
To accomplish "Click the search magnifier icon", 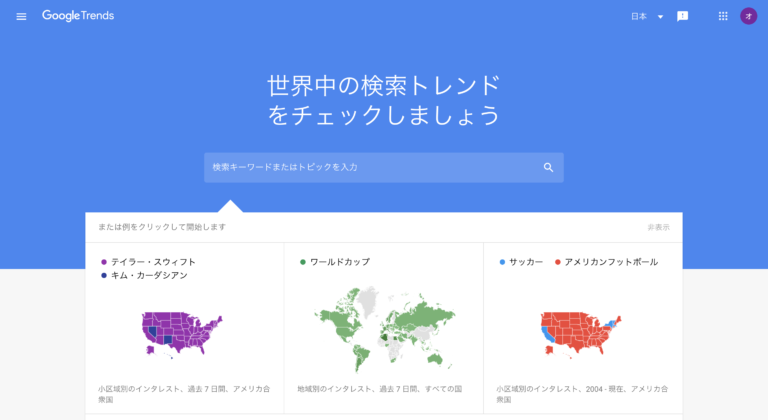I will pyautogui.click(x=549, y=168).
